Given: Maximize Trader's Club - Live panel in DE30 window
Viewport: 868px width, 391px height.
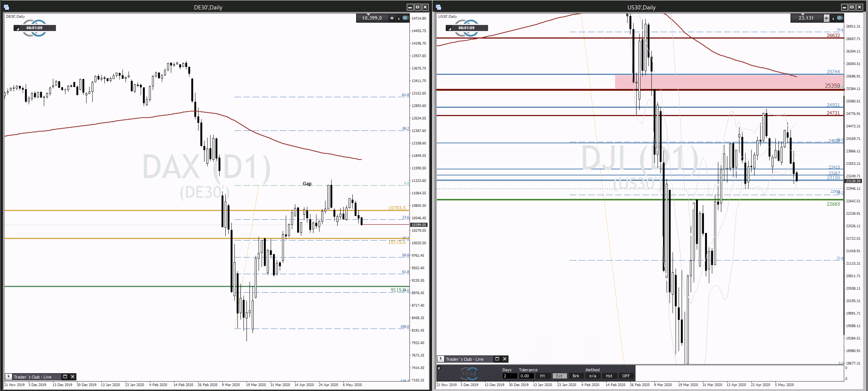Looking at the screenshot, I should (x=65, y=376).
